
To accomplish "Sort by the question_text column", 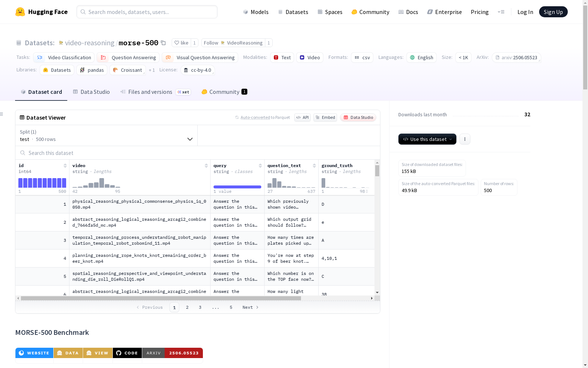I will [x=314, y=166].
